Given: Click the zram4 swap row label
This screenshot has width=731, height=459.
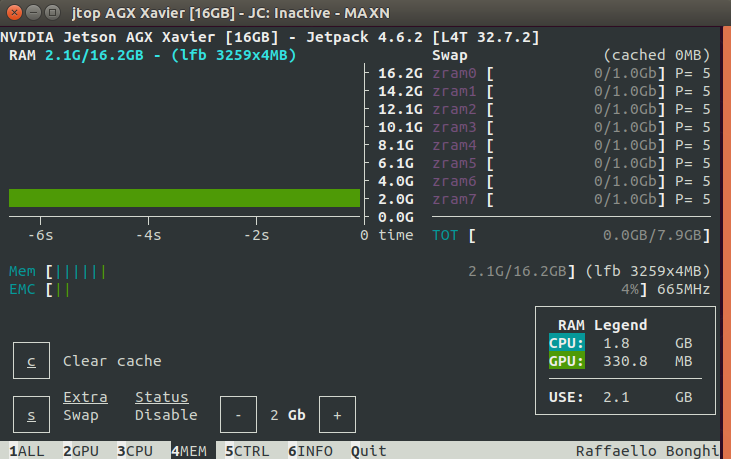Looking at the screenshot, I should (454, 145).
